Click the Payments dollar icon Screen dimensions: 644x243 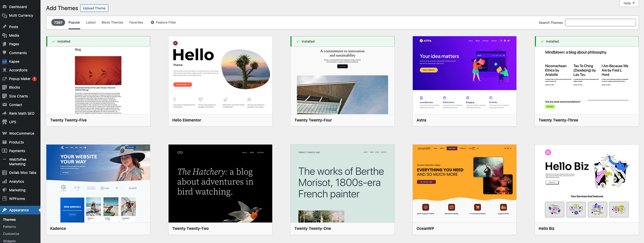point(4,151)
